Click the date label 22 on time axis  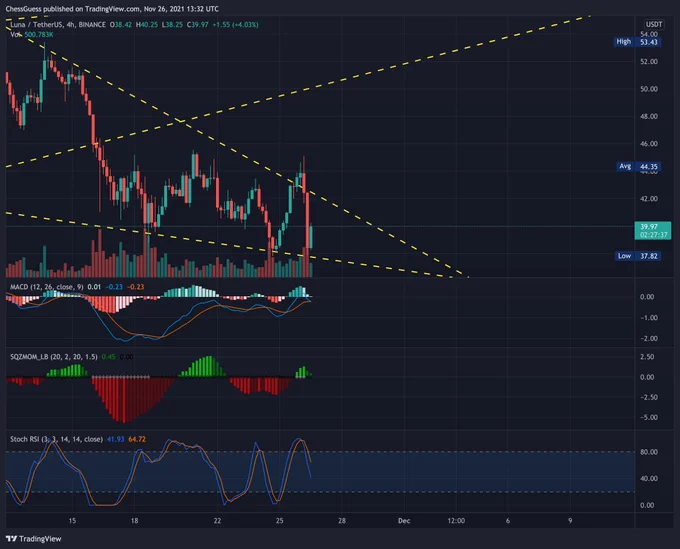217,520
